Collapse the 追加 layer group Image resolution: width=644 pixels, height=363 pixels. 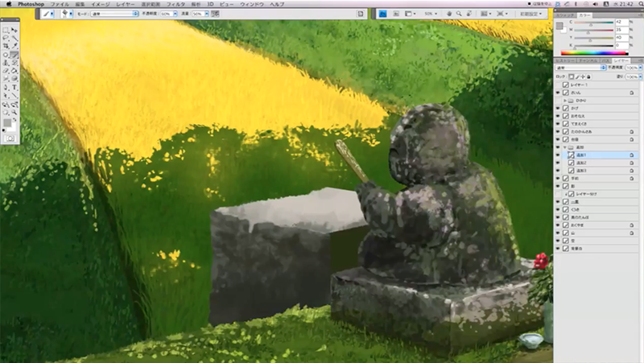[565, 147]
